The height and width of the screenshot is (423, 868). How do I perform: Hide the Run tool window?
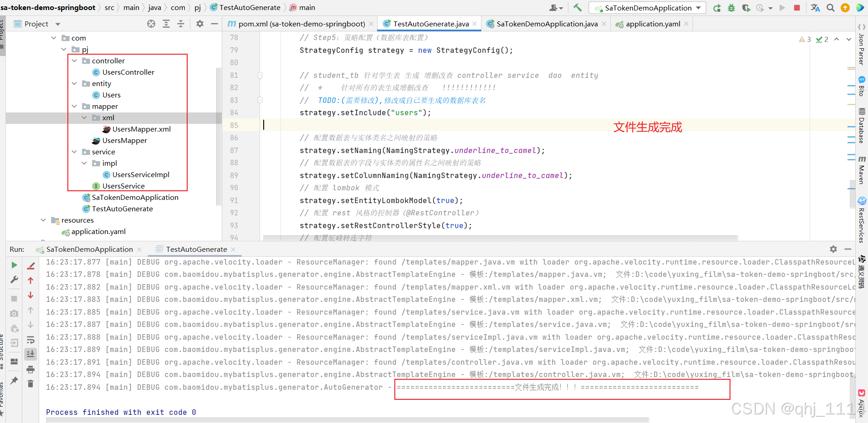848,249
